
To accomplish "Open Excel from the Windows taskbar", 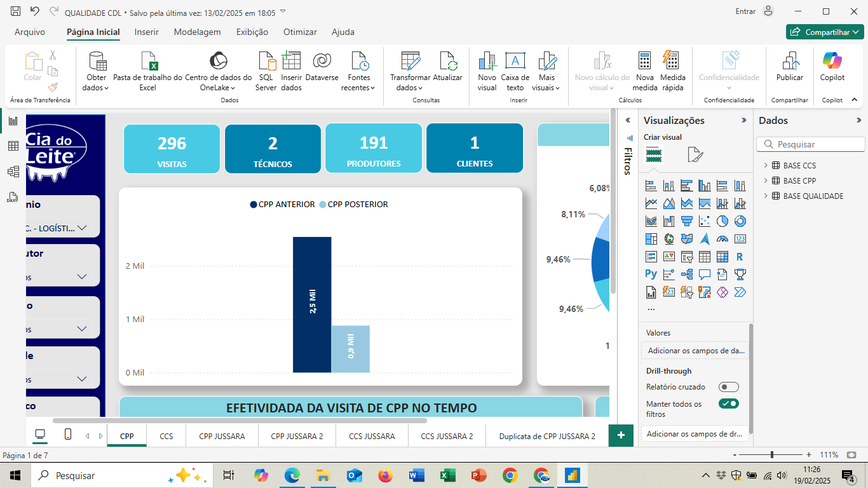I will click(x=448, y=475).
